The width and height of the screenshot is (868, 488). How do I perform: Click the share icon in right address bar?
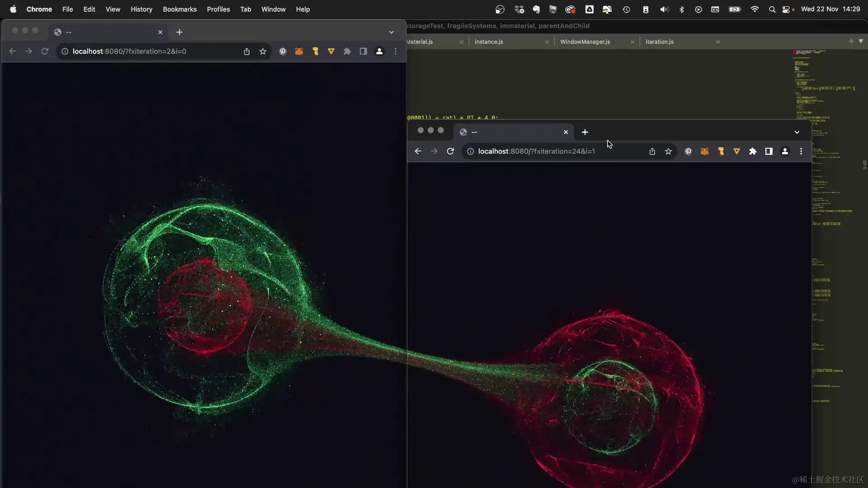click(x=652, y=151)
